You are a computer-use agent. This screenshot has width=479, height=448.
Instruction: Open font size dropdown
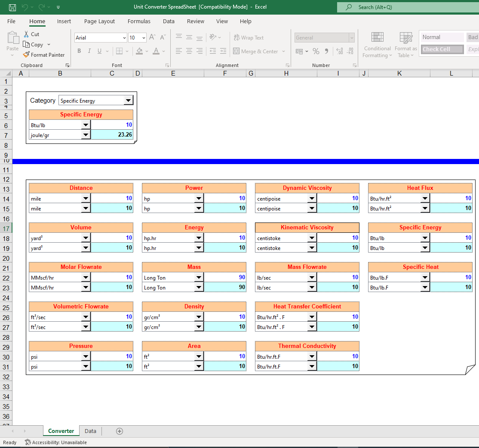pos(144,38)
